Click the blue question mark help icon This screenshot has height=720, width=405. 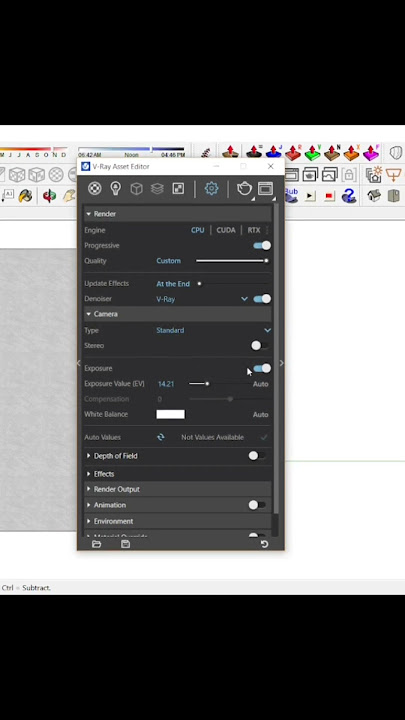(x=349, y=196)
